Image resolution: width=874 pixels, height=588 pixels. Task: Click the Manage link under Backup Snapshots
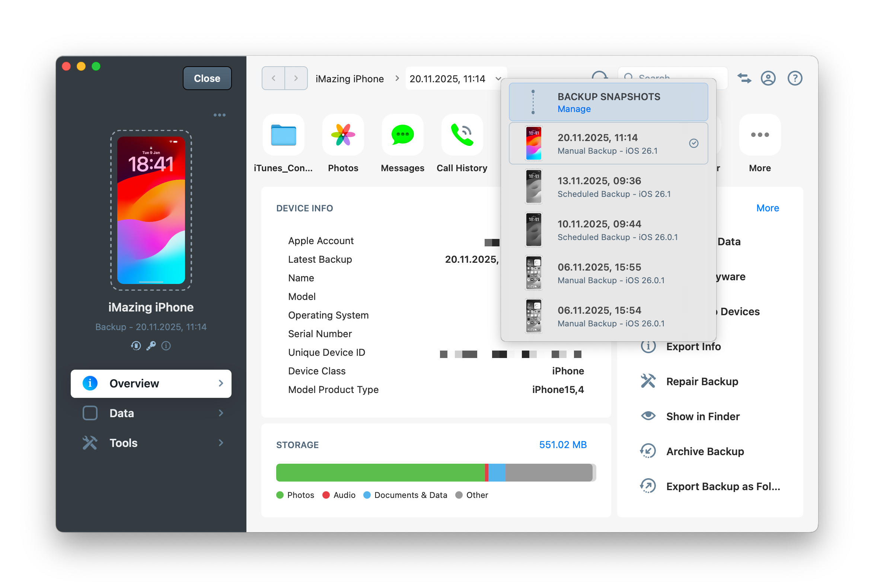(574, 109)
